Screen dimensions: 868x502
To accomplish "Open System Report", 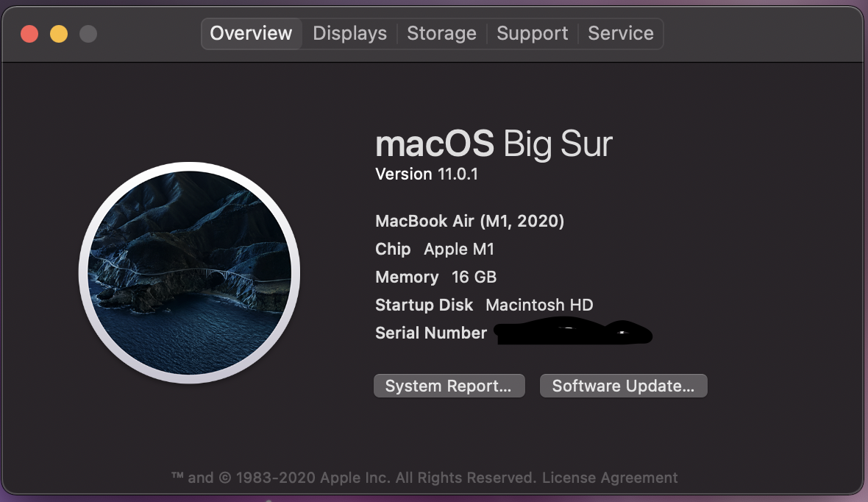I will coord(449,386).
